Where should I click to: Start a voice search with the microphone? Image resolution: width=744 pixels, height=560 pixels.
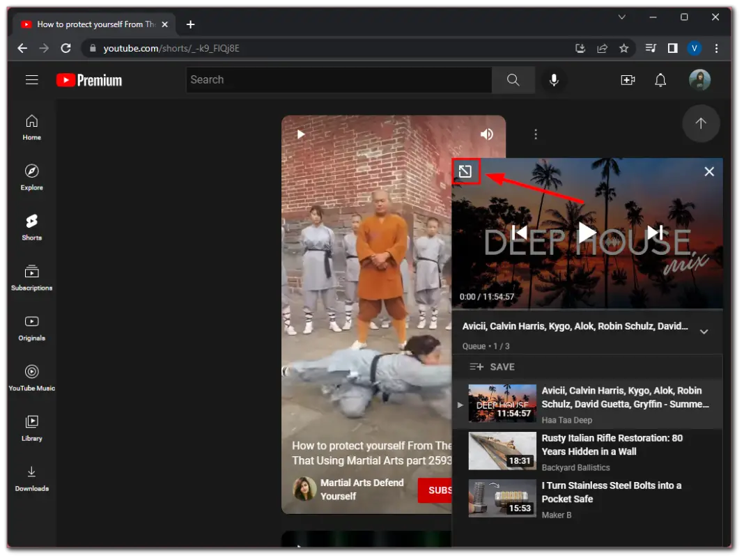[554, 79]
